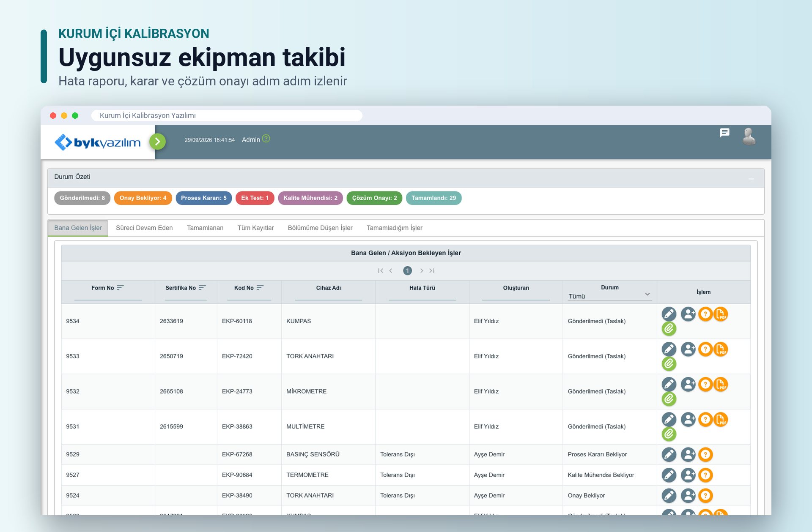The height and width of the screenshot is (532, 812).
Task: Filter by Proses Kararı badge
Action: click(x=204, y=198)
